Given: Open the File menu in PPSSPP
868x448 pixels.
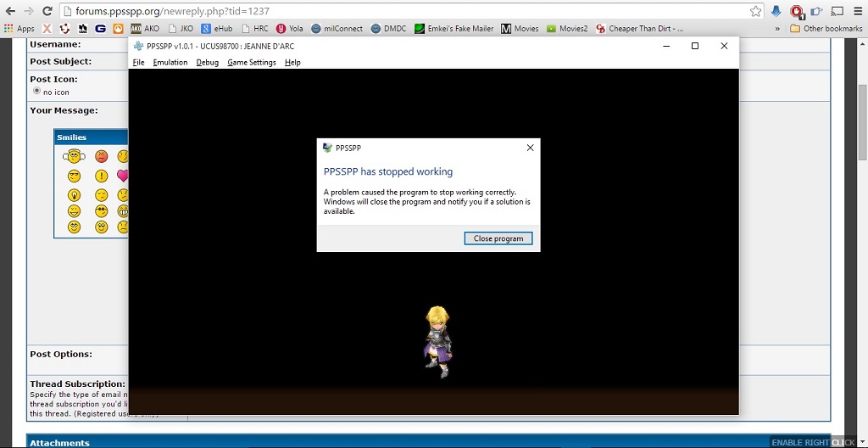Looking at the screenshot, I should (139, 63).
